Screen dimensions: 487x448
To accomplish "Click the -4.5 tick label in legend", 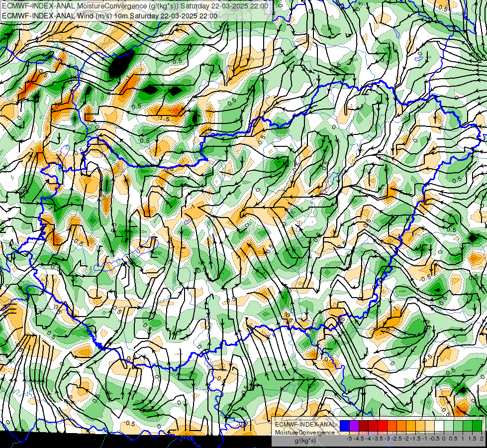I will pyautogui.click(x=359, y=439).
